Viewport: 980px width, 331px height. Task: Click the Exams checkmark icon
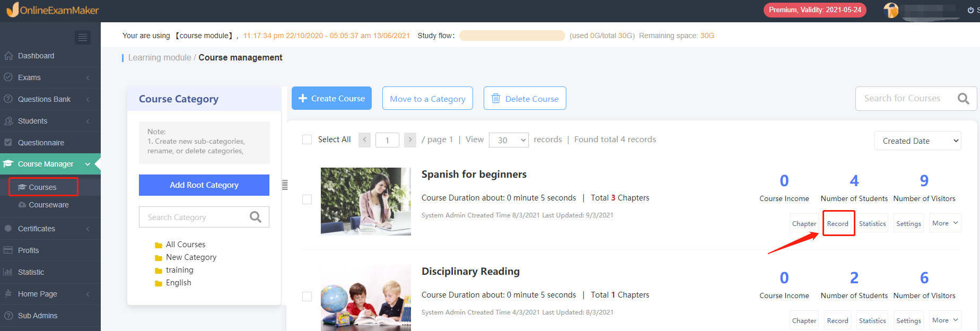[8, 77]
